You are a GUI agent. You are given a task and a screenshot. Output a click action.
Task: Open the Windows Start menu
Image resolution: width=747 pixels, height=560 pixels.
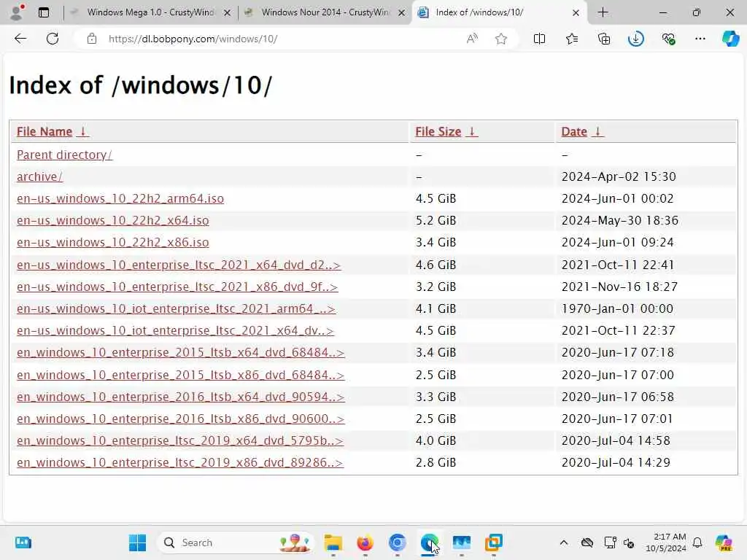(x=138, y=542)
